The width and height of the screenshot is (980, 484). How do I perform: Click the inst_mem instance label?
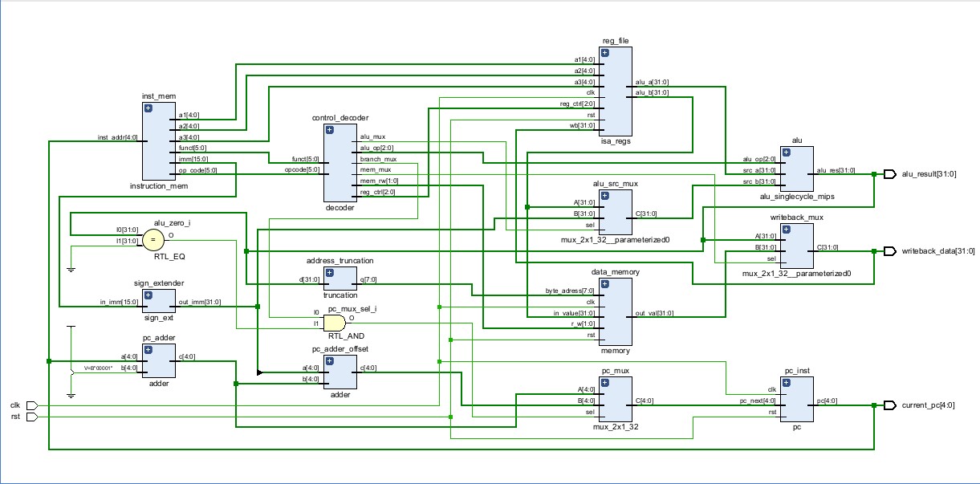pos(158,96)
